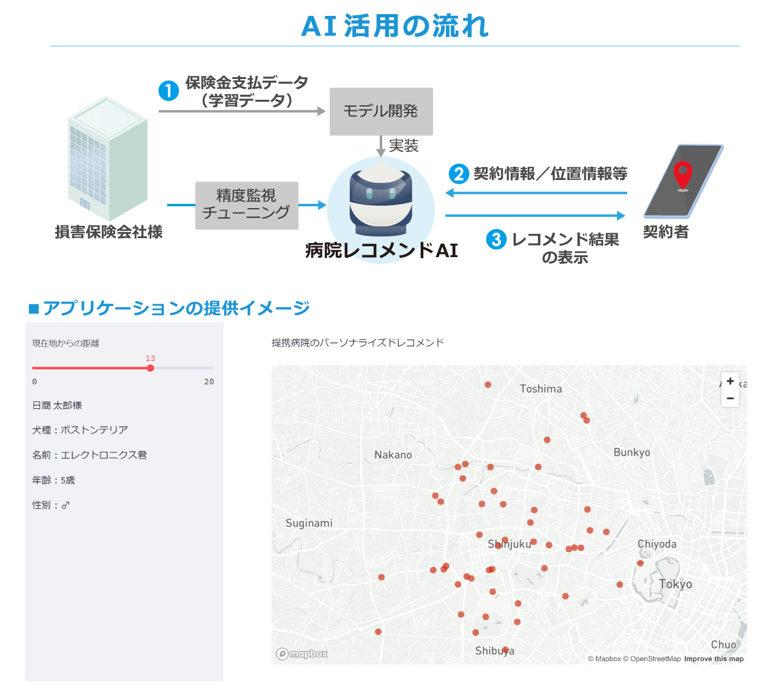Screen dimensions: 784x693
Task: Click the 実装 label under モデル開発
Action: (x=404, y=146)
